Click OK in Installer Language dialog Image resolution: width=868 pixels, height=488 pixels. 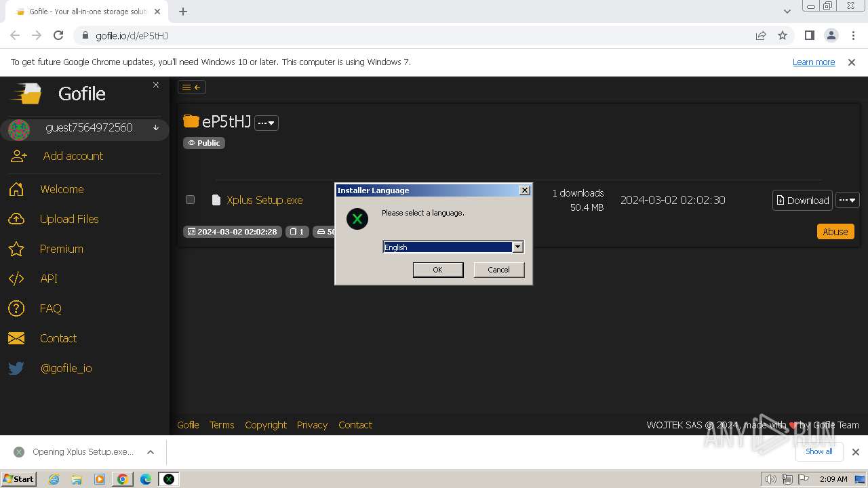click(438, 270)
